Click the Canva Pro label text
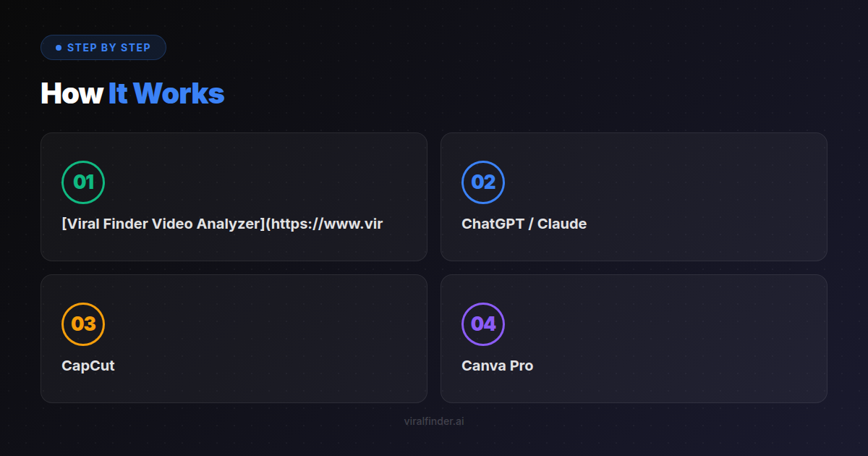This screenshot has width=868, height=456. tap(497, 366)
